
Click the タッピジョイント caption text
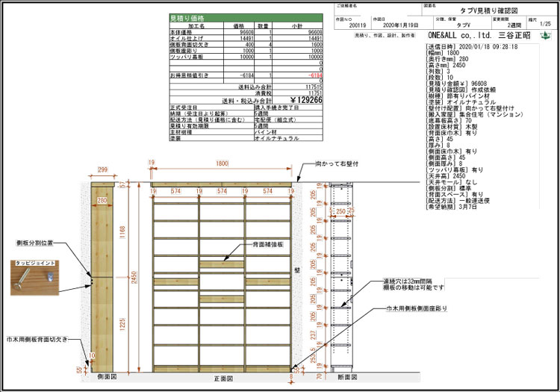[35, 263]
